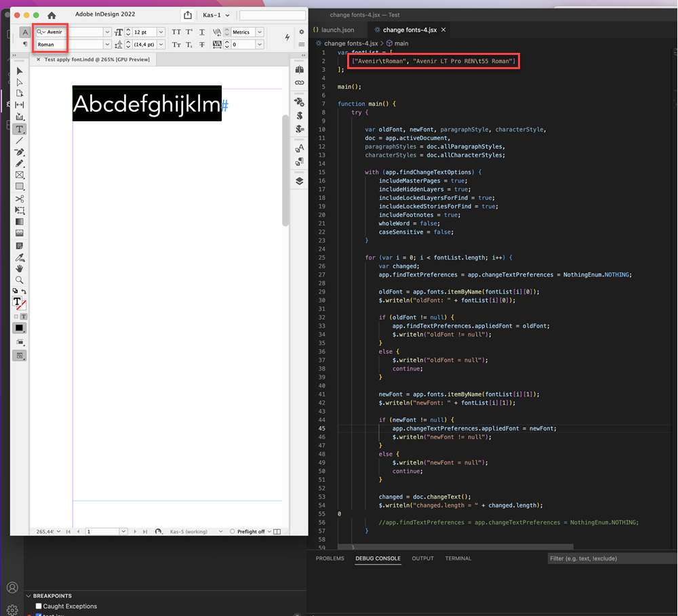
Task: Click the fill and stroke color swatch
Action: 20,303
